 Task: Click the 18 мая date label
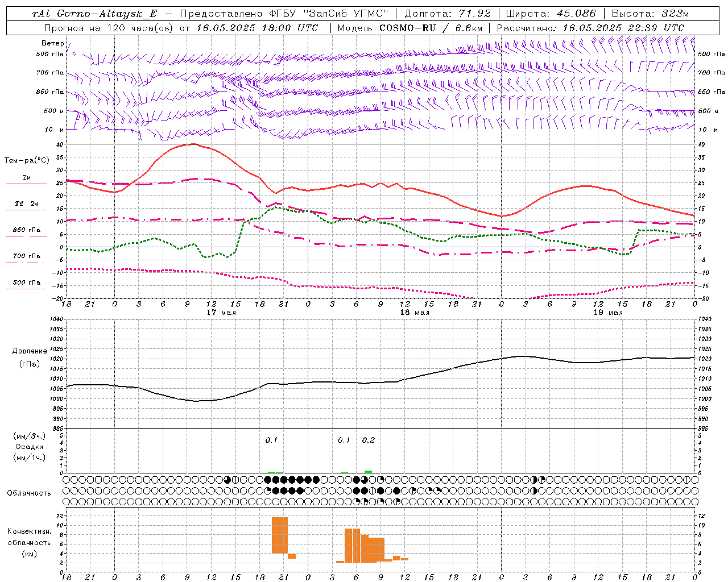click(414, 313)
